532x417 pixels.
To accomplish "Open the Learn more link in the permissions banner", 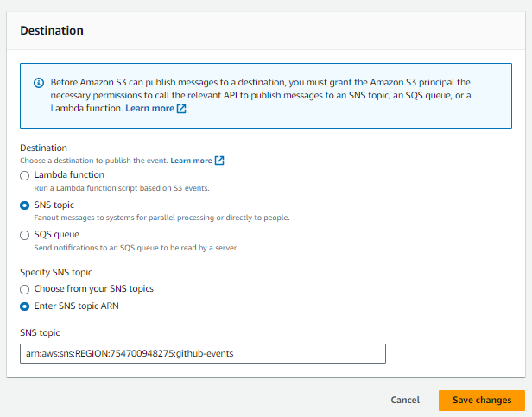I will pyautogui.click(x=149, y=109).
